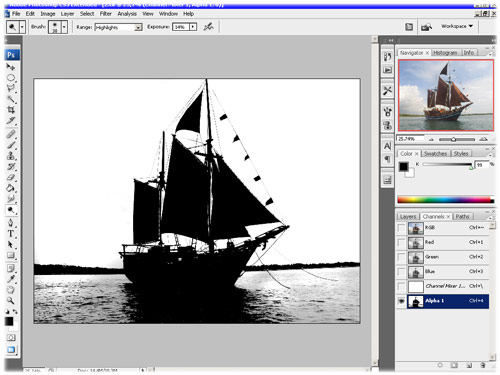Open the Exposure slider arrow

193,27
